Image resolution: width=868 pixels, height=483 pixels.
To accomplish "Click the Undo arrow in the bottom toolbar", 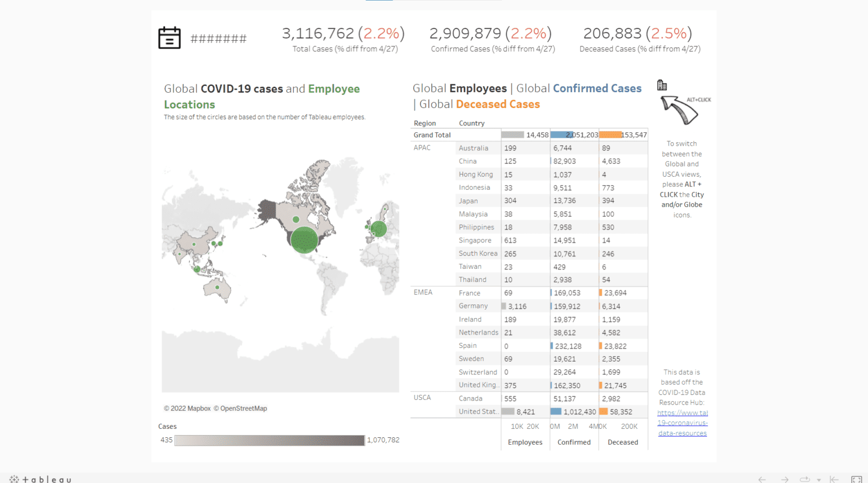I will 762,479.
